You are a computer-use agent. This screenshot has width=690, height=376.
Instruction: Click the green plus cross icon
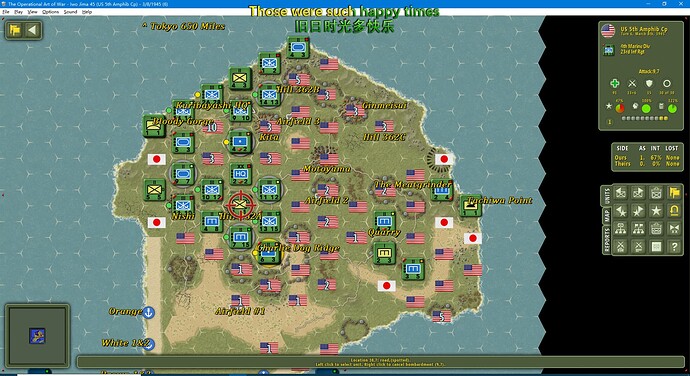(614, 83)
